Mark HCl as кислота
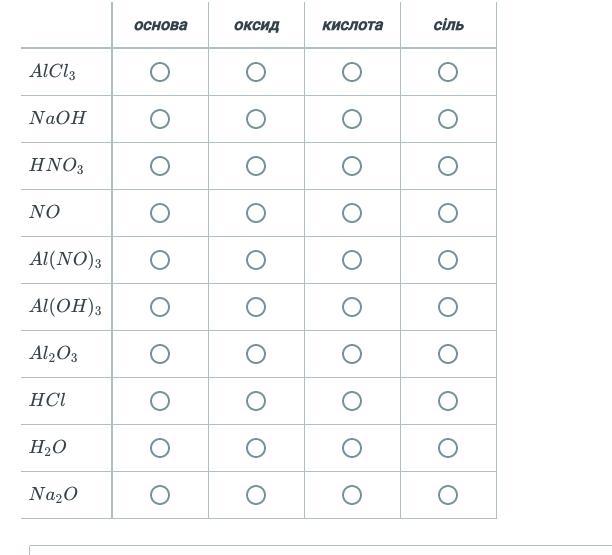Image resolution: width=612 pixels, height=555 pixels. click(x=352, y=401)
